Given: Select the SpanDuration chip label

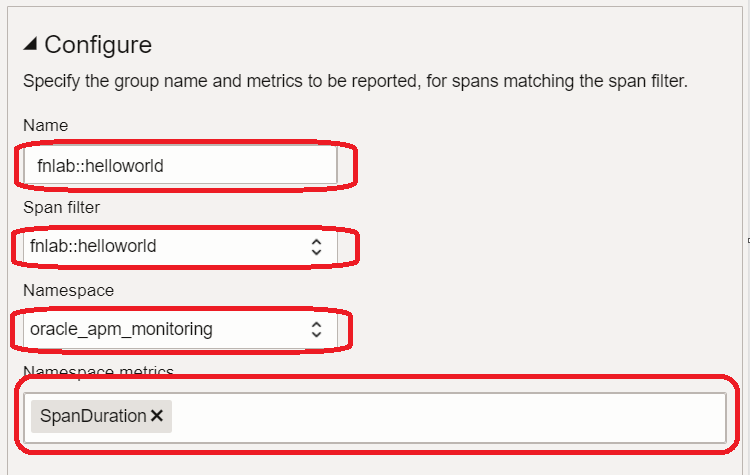Looking at the screenshot, I should (x=93, y=416).
